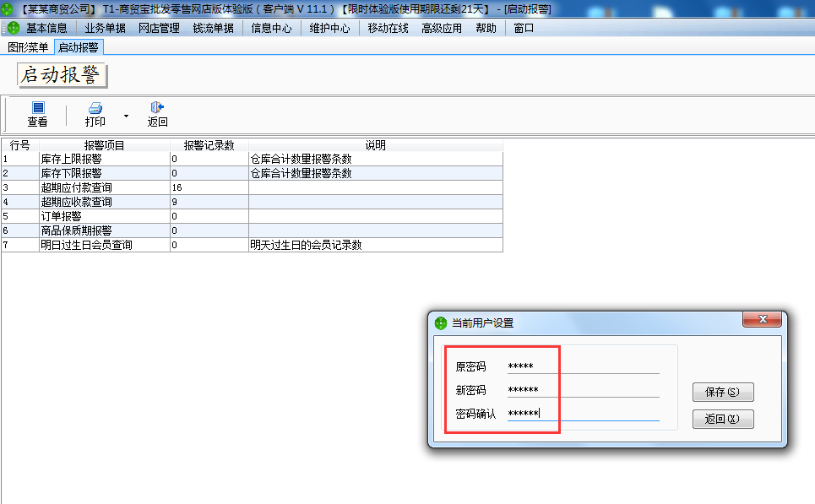Switch to the 图形菜单 tab
The image size is (815, 504).
tap(30, 48)
